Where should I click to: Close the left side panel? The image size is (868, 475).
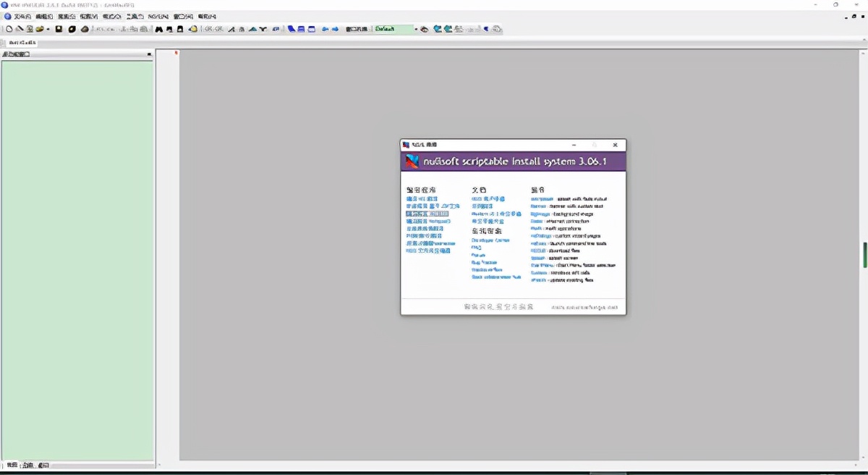(150, 54)
